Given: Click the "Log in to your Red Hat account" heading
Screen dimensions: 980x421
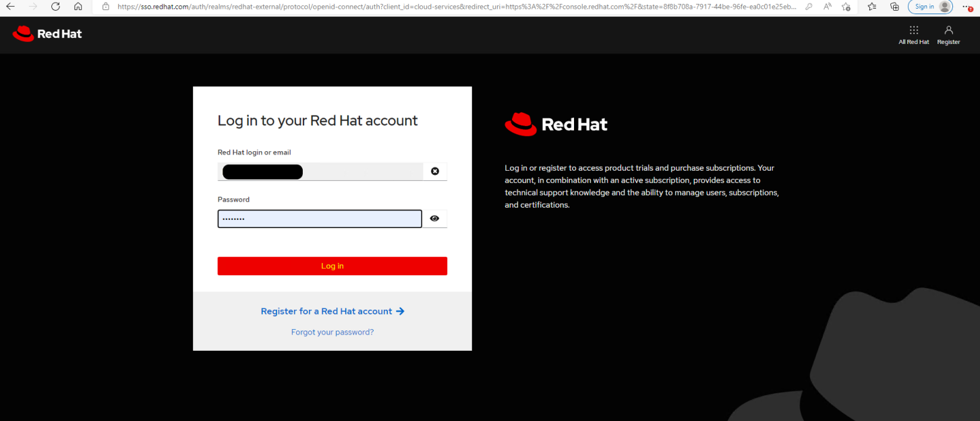Looking at the screenshot, I should 318,121.
